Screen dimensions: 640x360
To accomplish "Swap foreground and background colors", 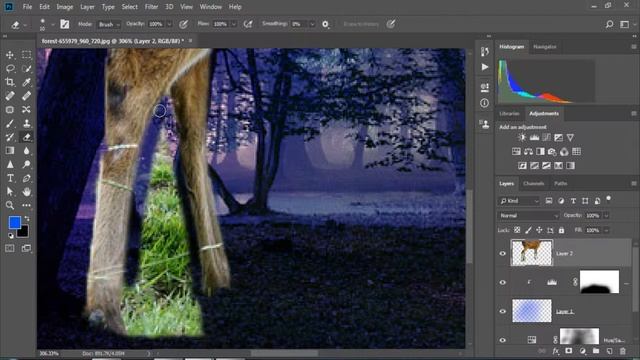I will click(27, 218).
